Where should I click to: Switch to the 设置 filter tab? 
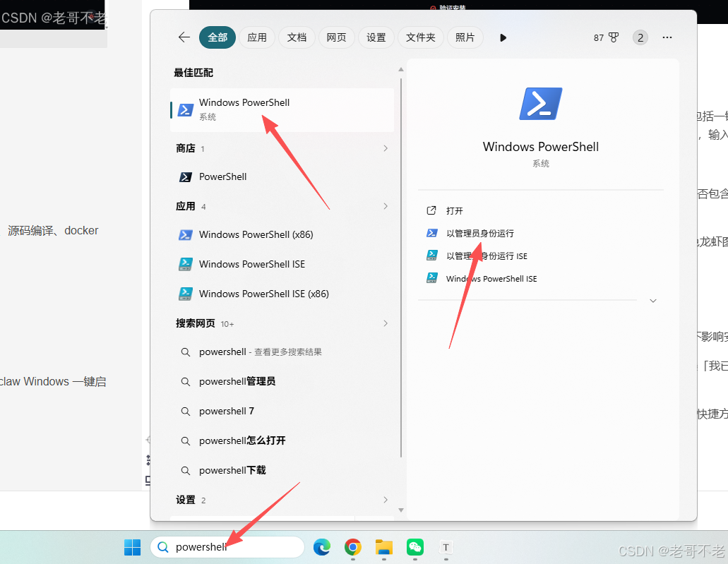[x=376, y=37]
